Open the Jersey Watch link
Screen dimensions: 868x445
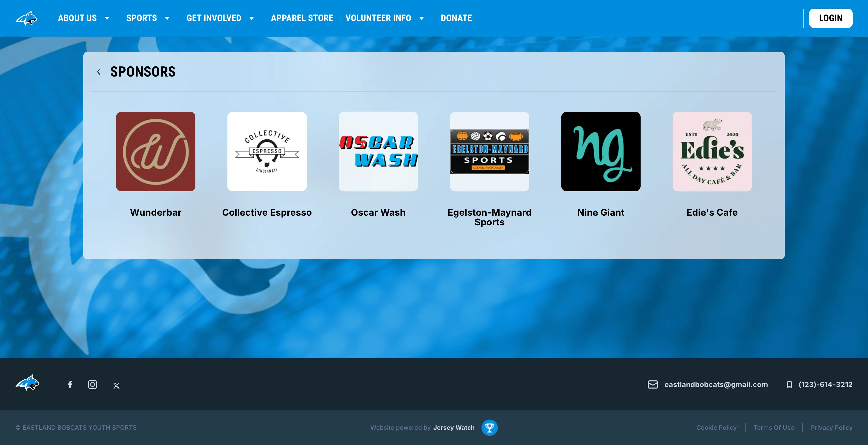pyautogui.click(x=454, y=427)
